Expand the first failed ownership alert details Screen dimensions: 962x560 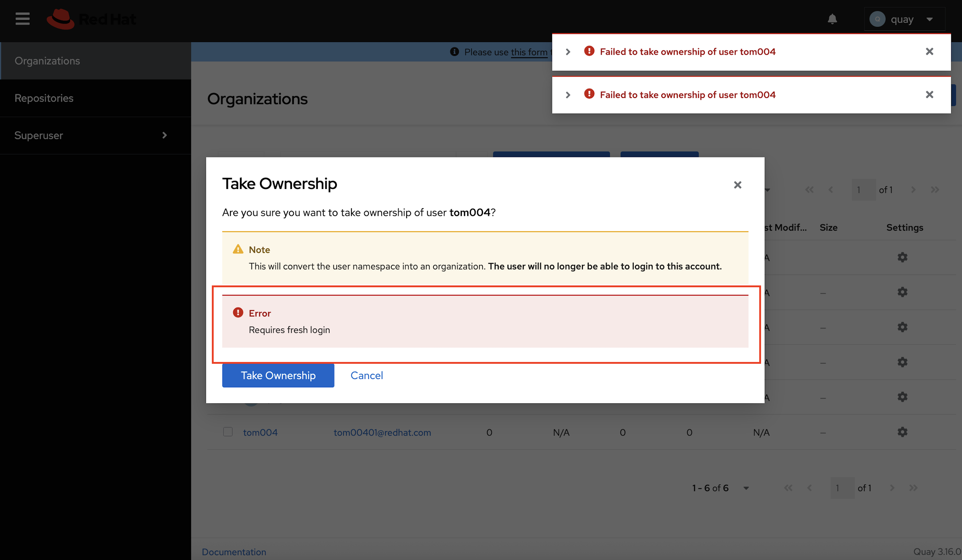point(568,52)
